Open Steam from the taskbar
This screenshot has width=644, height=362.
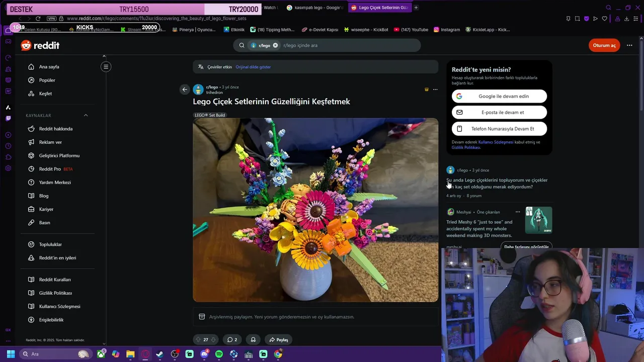coord(160,354)
